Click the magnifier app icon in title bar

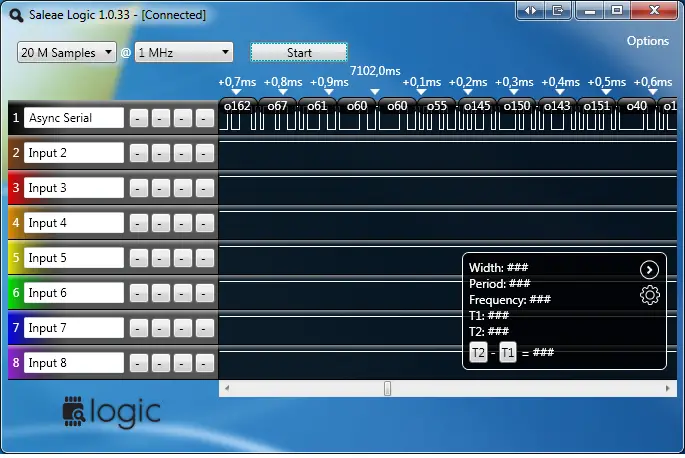pos(16,15)
